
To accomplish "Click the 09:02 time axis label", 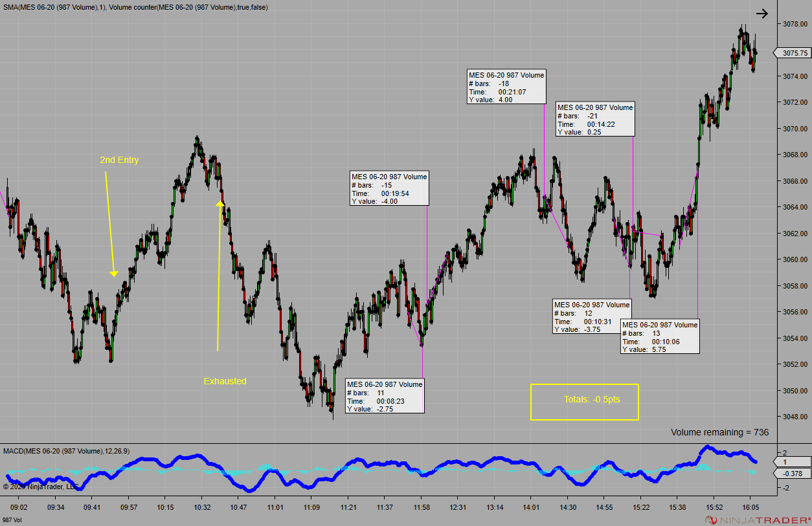I will coord(19,507).
